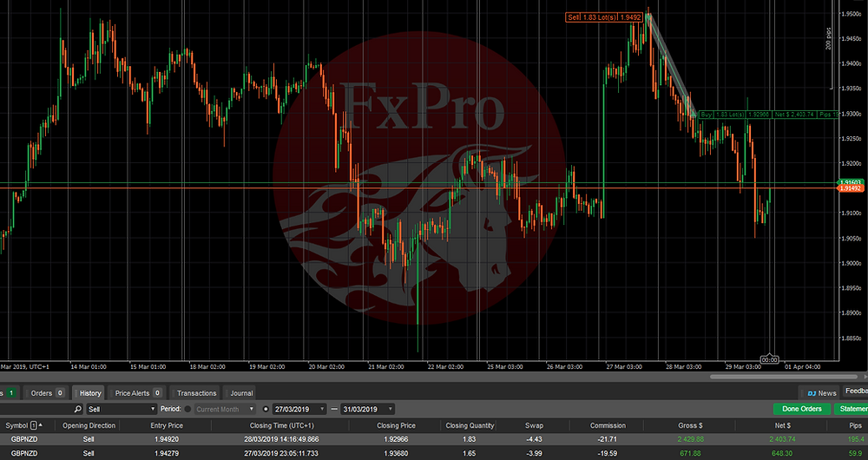Sort by Net $ column header
This screenshot has height=460, width=868.
coord(781,425)
